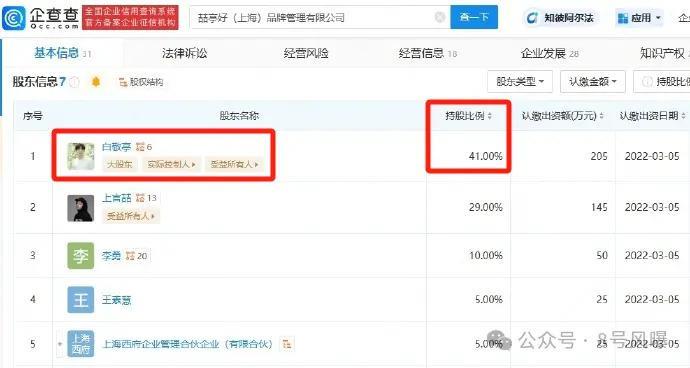Screen dimensions: 690x368
Task: Expand the row arrow for 上海西府企业管理合伙企业
Action: pyautogui.click(x=59, y=344)
